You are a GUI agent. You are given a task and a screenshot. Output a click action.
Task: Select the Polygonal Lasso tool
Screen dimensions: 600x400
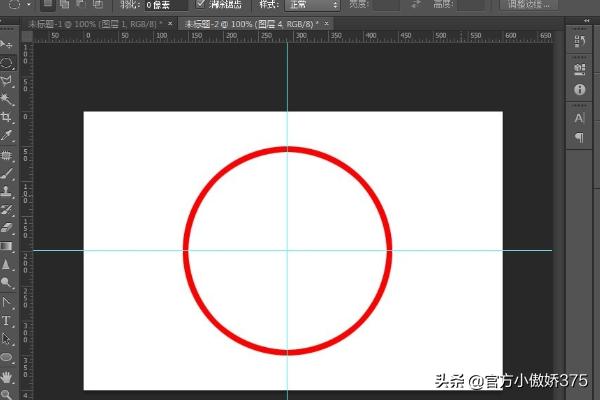pyautogui.click(x=7, y=81)
